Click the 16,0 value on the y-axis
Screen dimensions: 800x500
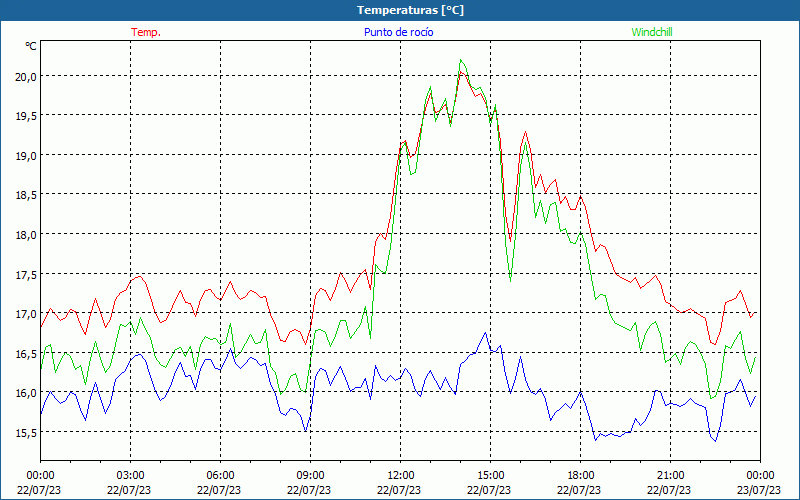click(x=26, y=393)
